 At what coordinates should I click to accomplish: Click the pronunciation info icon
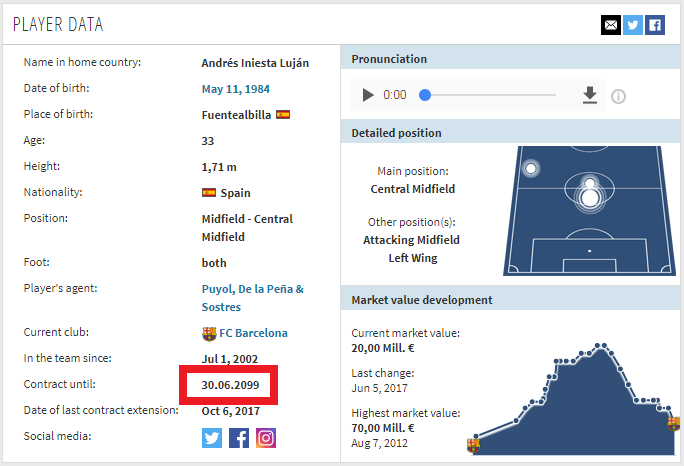[x=618, y=96]
